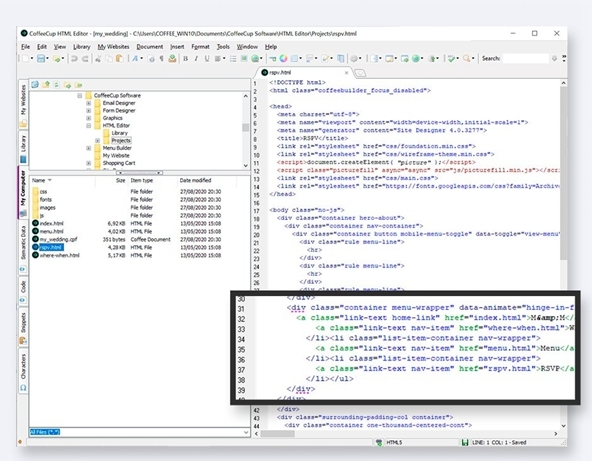Click the save status icon in status bar
592x461 pixels.
(465, 442)
